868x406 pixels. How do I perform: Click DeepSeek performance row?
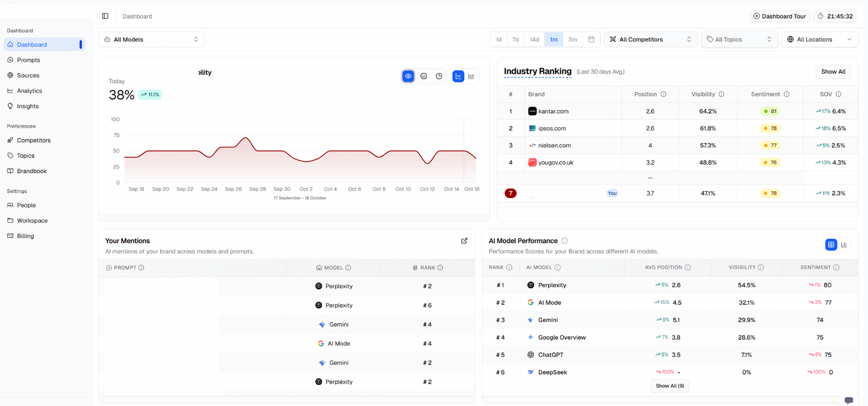pos(670,372)
